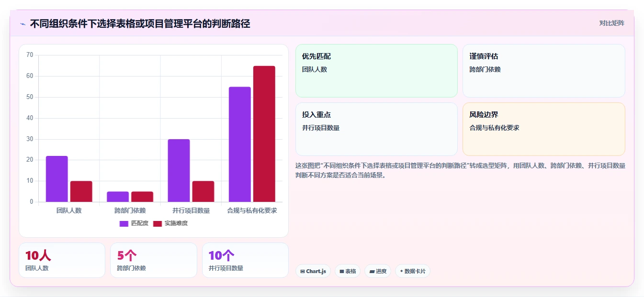Click the red 实施难度 legend swatch

pyautogui.click(x=158, y=223)
